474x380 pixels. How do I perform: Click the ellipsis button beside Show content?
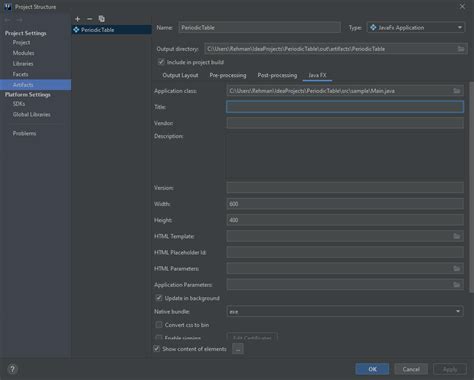pyautogui.click(x=238, y=349)
